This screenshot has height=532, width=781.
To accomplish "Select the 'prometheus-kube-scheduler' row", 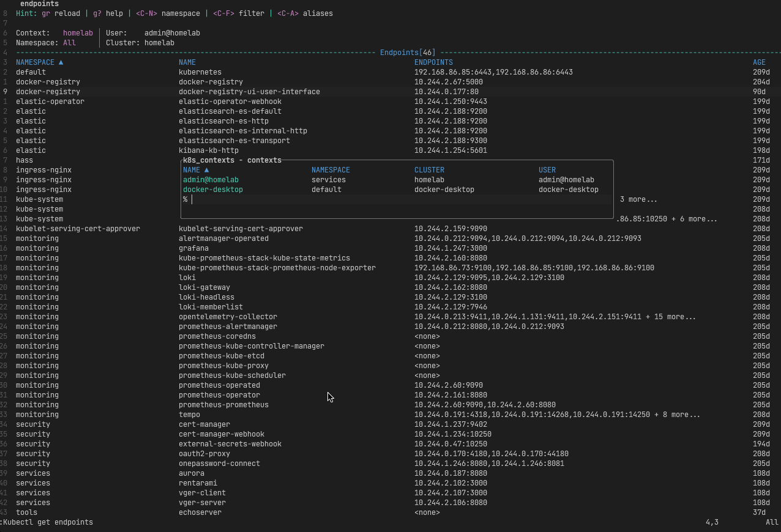I will coord(390,375).
